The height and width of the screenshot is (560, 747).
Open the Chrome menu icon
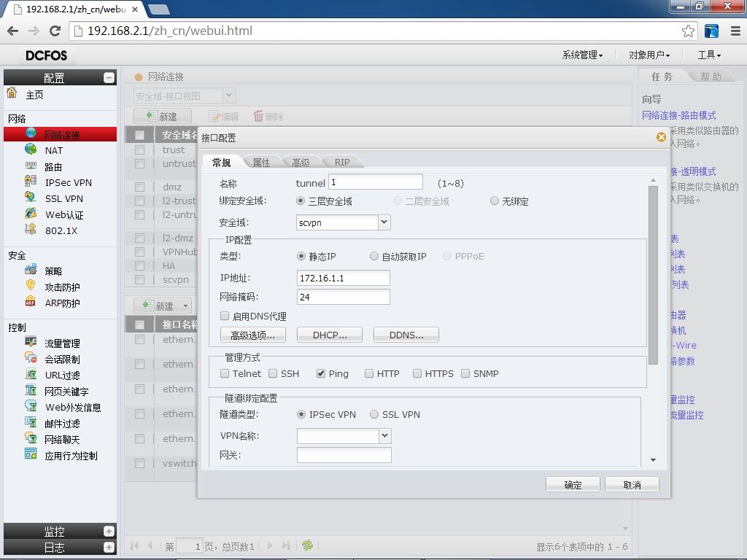coord(735,31)
